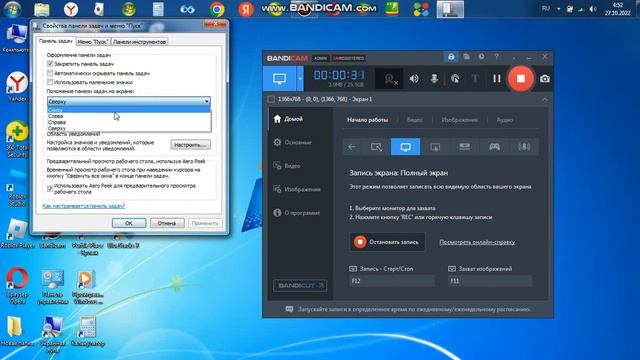The width and height of the screenshot is (640, 360).
Task: Click the Запись Старт/Стоп F12 hotkey field
Action: click(x=392, y=281)
